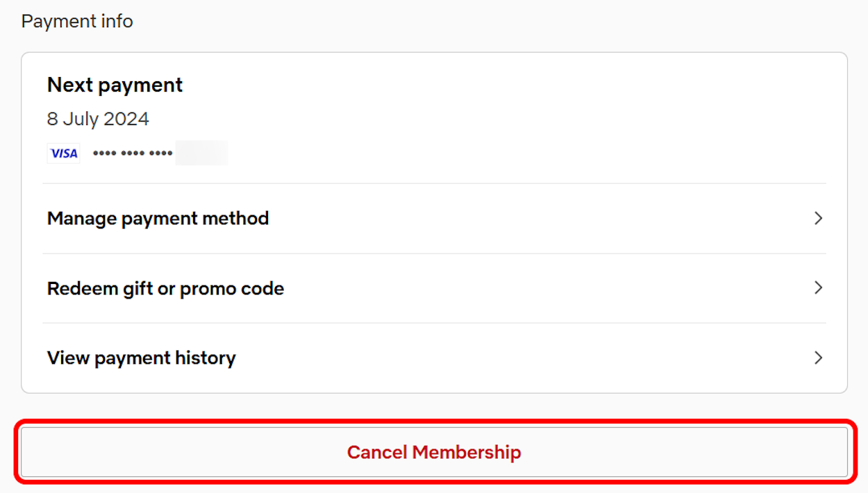Screen dimensions: 868x493
Task: Select the masked card number digits
Action: (x=132, y=153)
